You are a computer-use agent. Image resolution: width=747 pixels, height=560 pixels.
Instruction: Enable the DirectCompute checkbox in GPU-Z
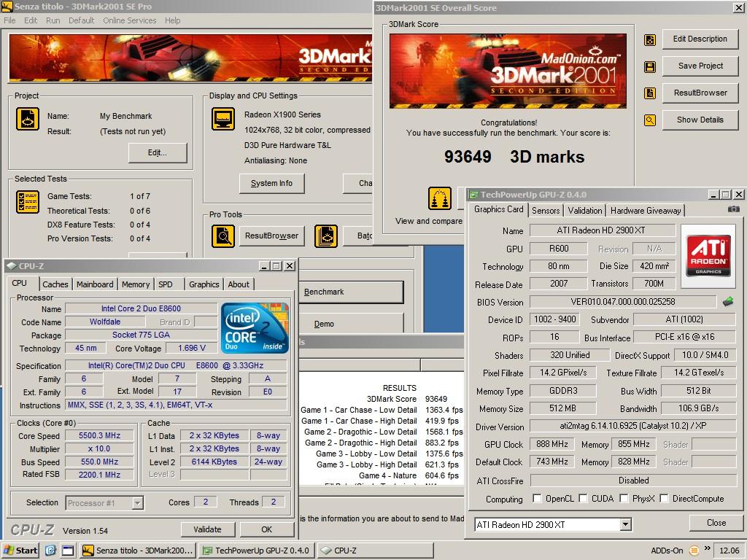tap(664, 498)
